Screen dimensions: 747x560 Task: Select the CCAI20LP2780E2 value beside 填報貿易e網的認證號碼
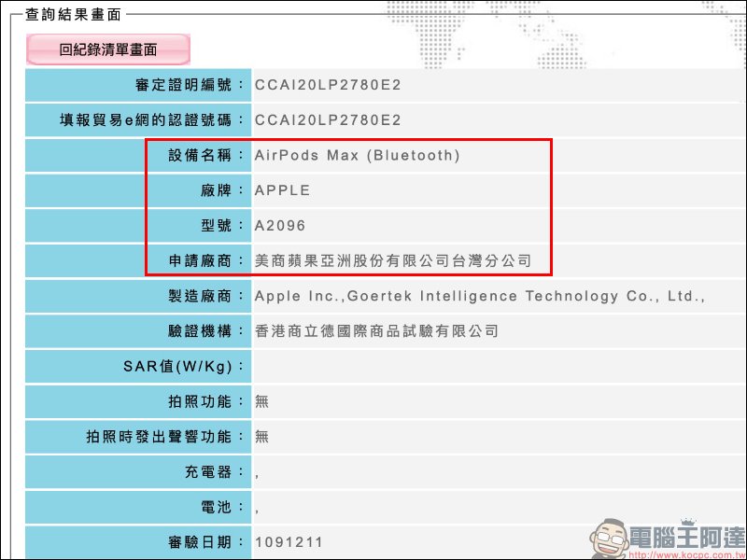point(328,120)
